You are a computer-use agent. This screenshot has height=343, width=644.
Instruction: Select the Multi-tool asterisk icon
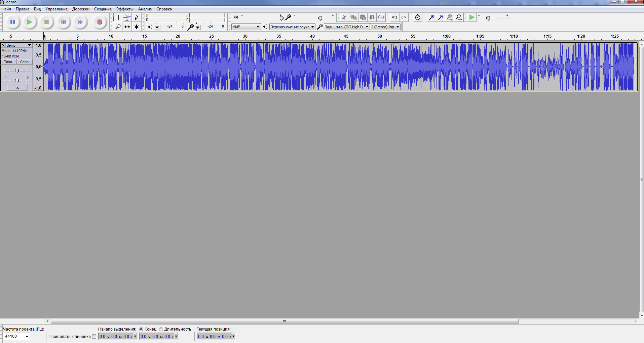click(x=137, y=27)
